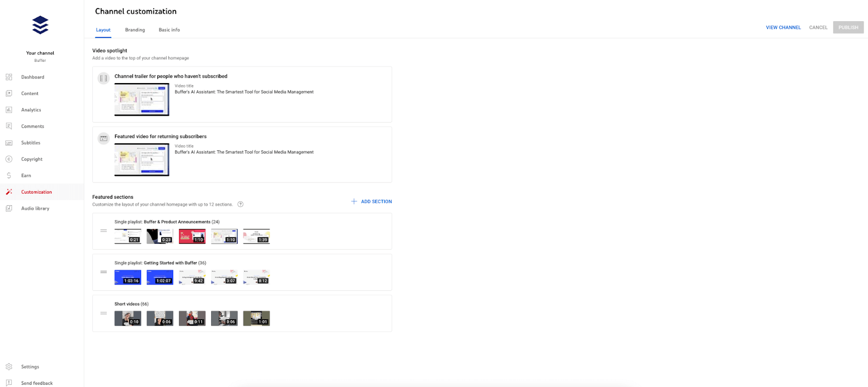Click the VIEW CHANNEL link
The width and height of the screenshot is (868, 387).
click(783, 28)
